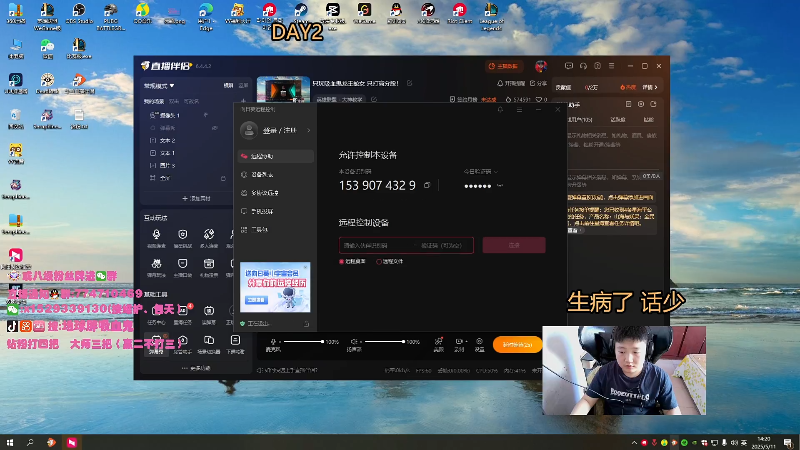Adjust the microphone volume slider
The image size is (800, 450).
tap(304, 342)
